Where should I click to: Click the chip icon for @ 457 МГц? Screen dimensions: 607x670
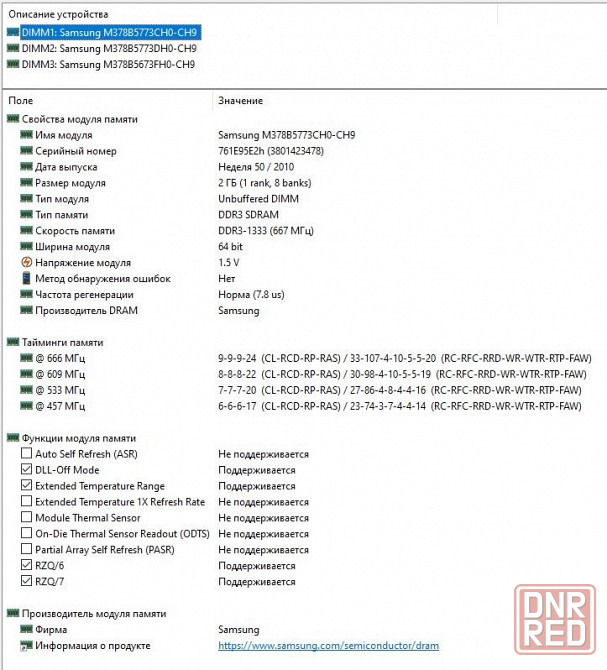(x=26, y=406)
